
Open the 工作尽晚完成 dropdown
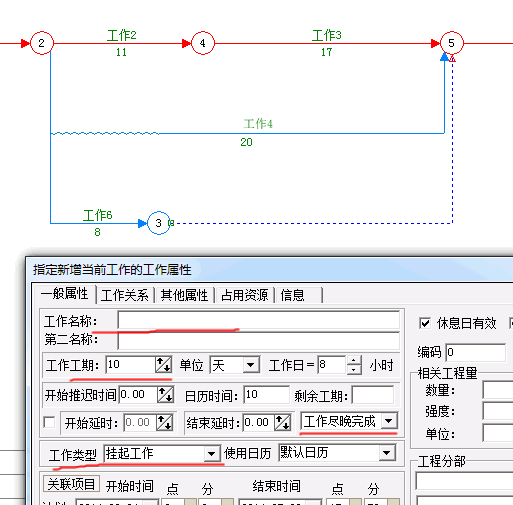point(349,421)
